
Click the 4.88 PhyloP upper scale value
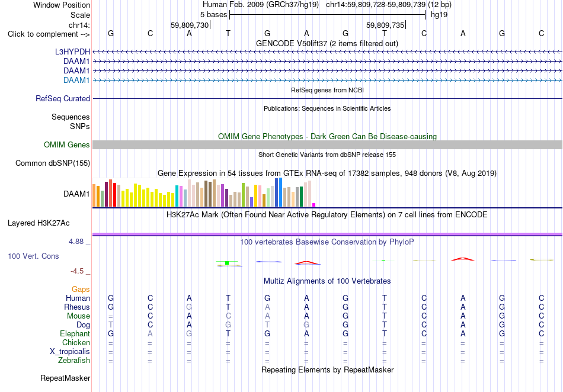(x=76, y=242)
